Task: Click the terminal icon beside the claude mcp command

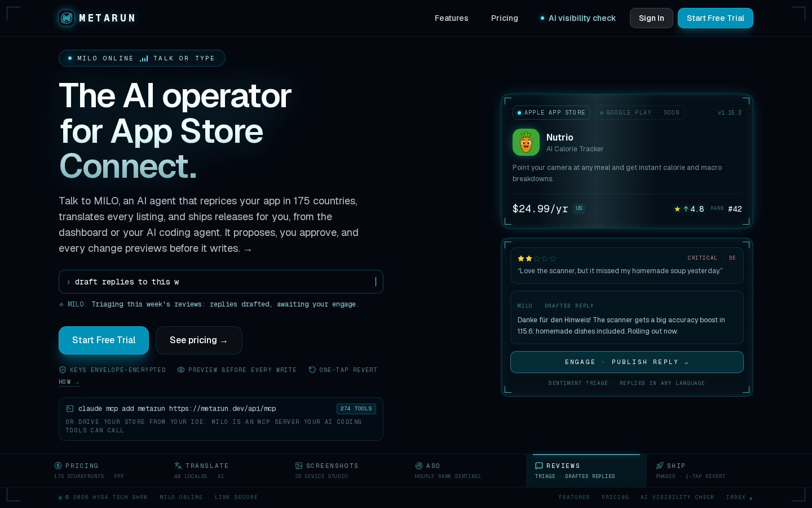Action: [x=70, y=409]
